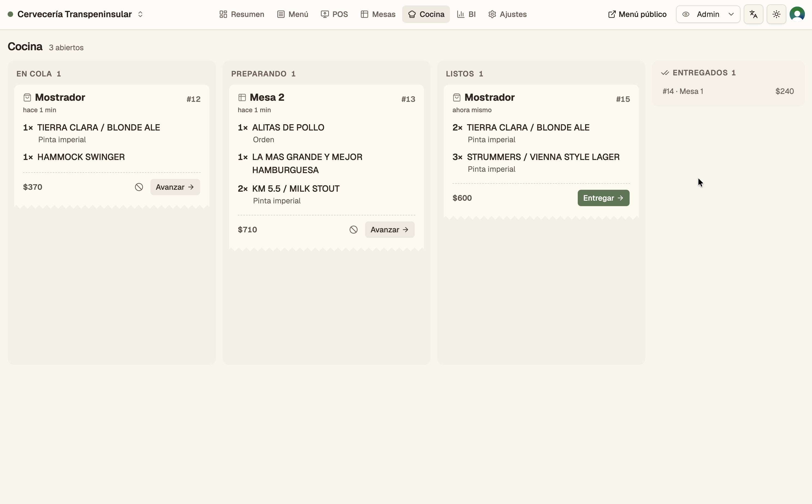The image size is (812, 504).
Task: Click the Menú list icon
Action: click(281, 14)
